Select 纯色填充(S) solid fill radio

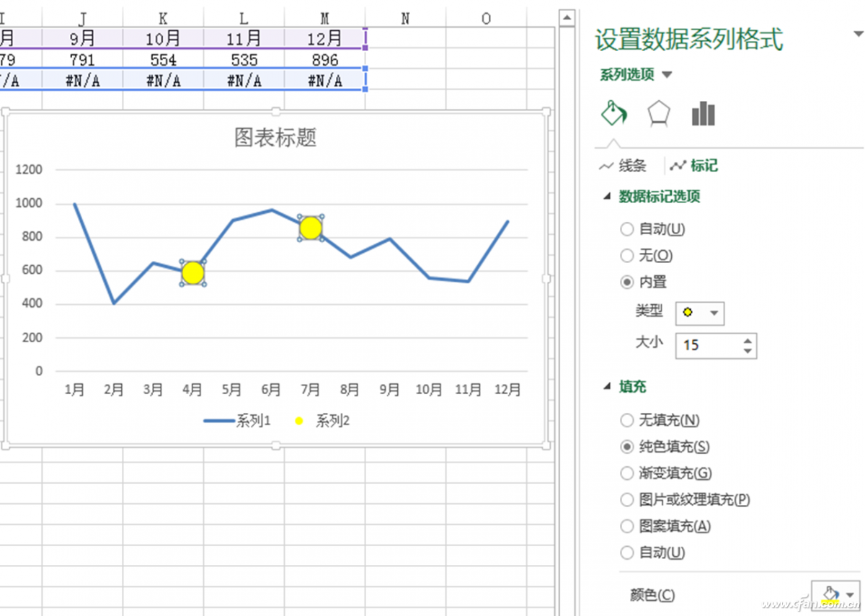point(627,447)
